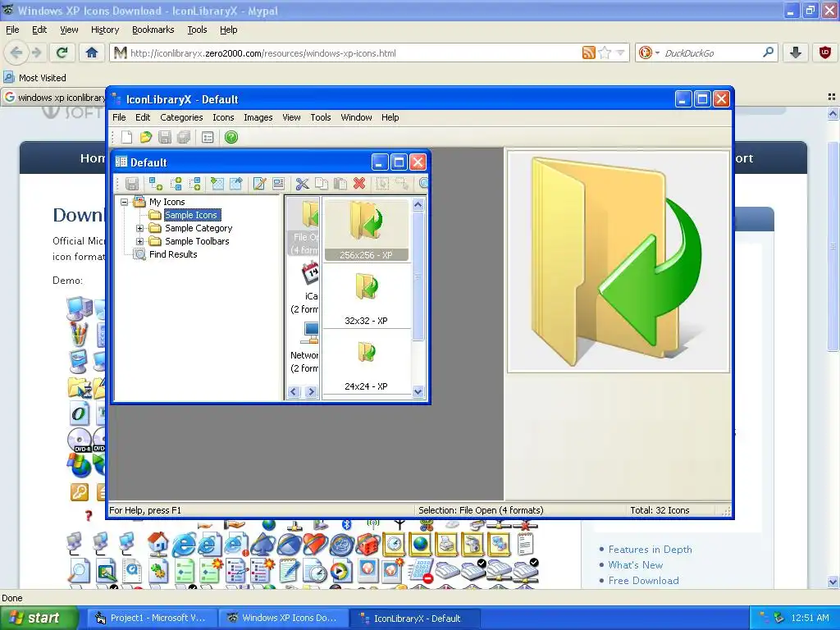
Task: Open the Icons menu
Action: click(x=223, y=117)
